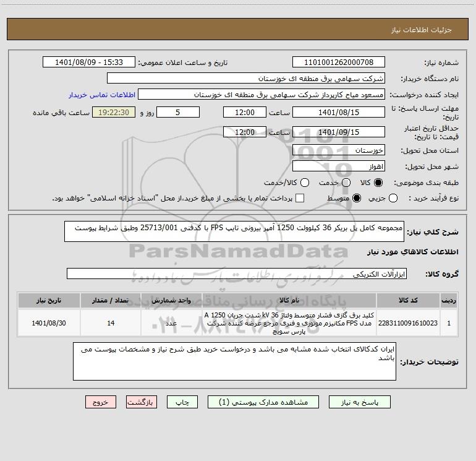This screenshot has height=461, width=476.
Task: Click the buyer organization name field
Action: 246,79
